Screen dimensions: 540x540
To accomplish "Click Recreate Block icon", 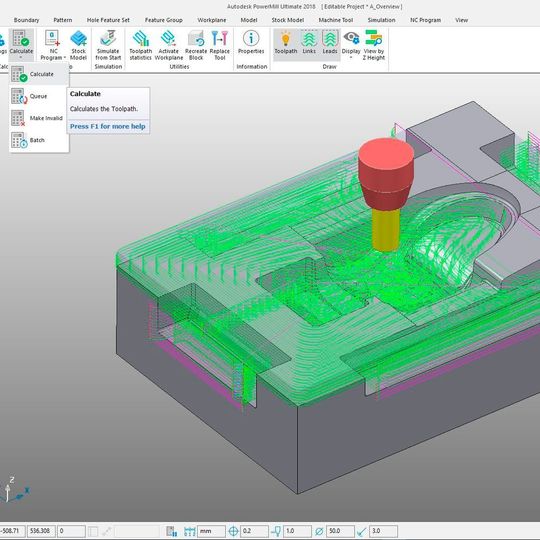I will point(196,39).
